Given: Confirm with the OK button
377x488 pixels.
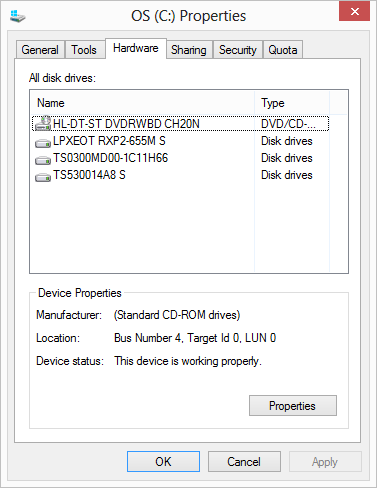Looking at the screenshot, I should point(163,462).
